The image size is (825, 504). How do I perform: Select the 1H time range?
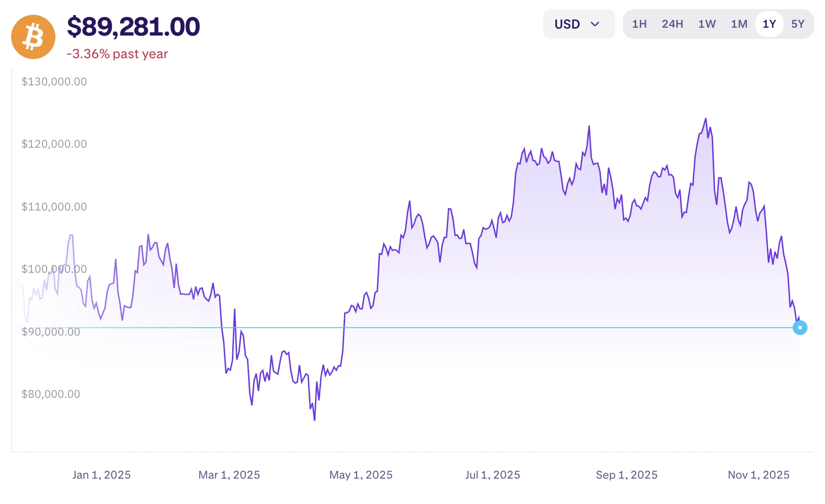639,24
